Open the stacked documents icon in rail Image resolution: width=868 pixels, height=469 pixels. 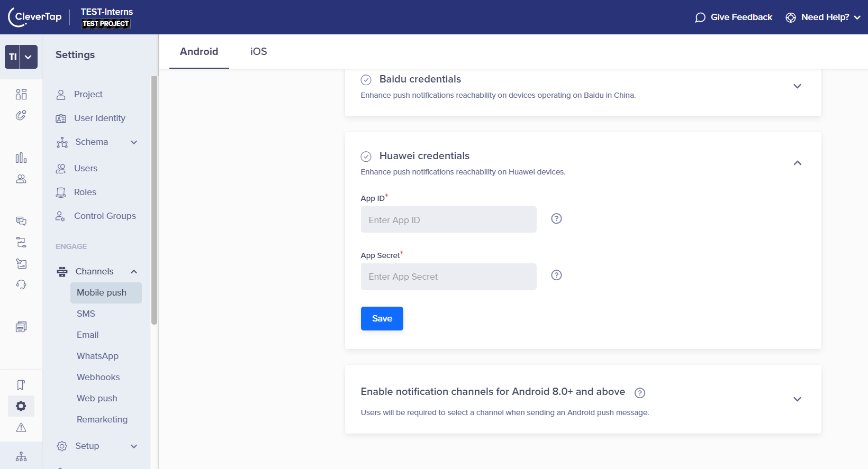(x=21, y=327)
